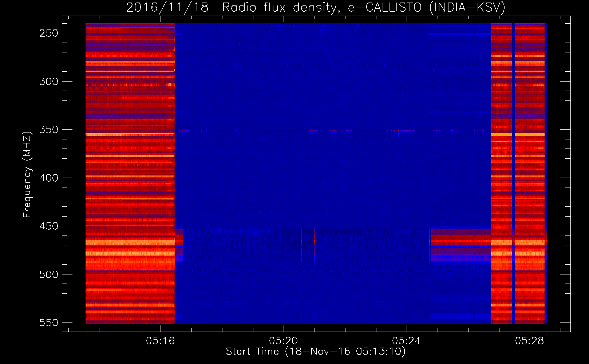The height and width of the screenshot is (364, 589).
Task: Click the 05:16 time tick label
Action: pyautogui.click(x=161, y=341)
